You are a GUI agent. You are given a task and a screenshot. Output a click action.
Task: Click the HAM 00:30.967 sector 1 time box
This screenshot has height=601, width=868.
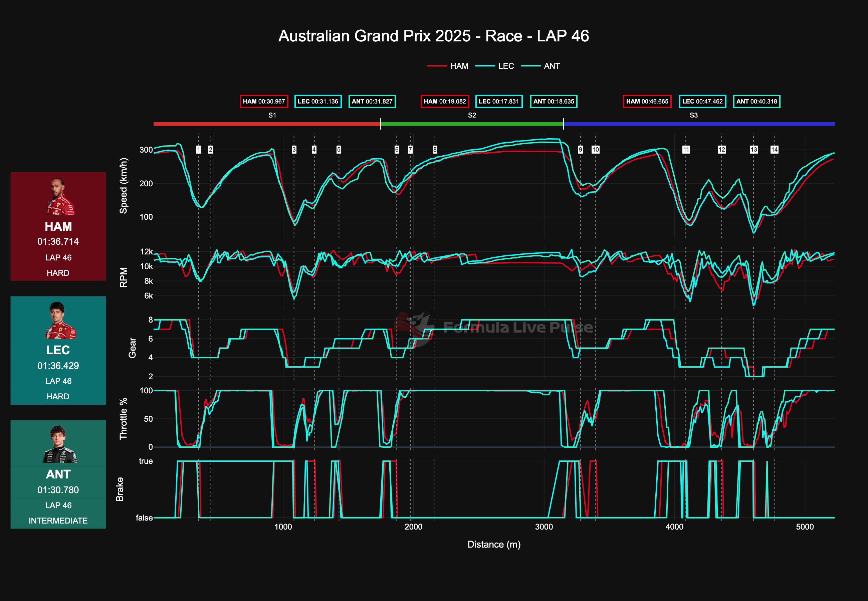pos(264,101)
